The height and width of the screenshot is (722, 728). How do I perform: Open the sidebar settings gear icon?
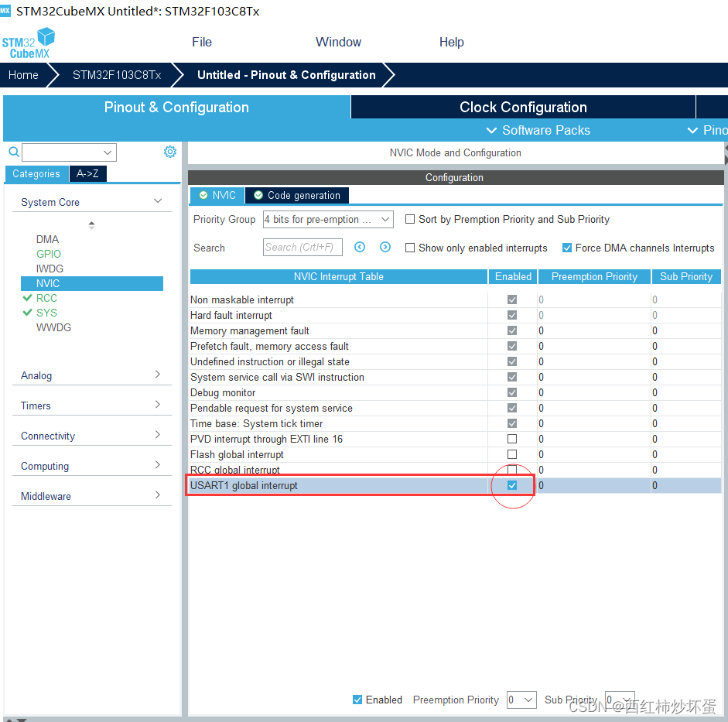pos(170,152)
